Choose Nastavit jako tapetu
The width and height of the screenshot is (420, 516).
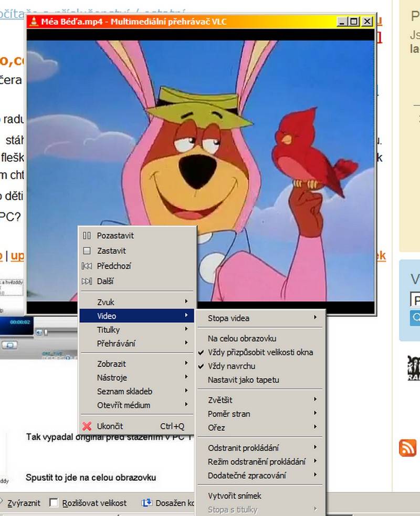pos(260,380)
